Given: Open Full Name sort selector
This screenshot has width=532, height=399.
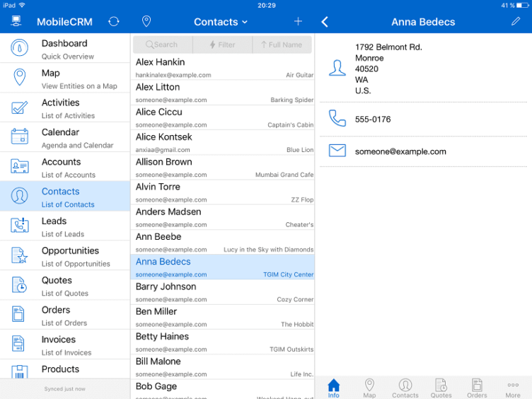Looking at the screenshot, I should [282, 45].
